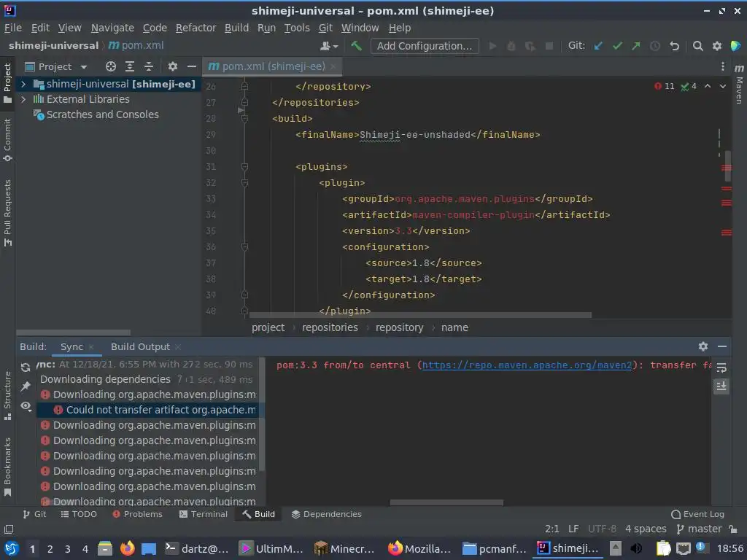Toggle tool window quick-access icon

click(x=9, y=529)
